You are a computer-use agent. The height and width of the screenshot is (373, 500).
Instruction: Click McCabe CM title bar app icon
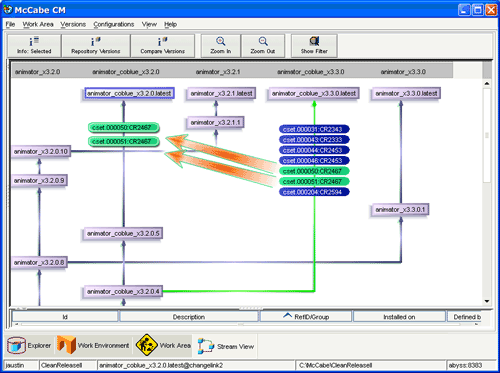(8, 10)
